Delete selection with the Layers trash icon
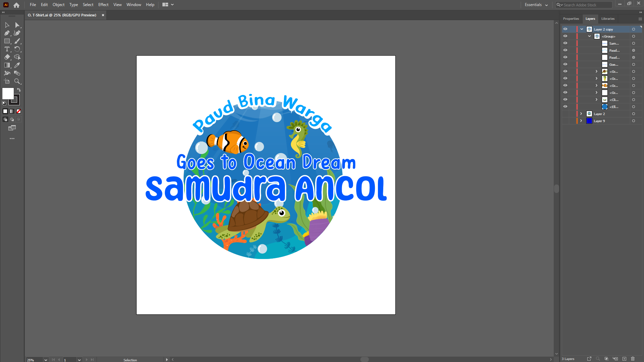644x362 pixels. click(x=633, y=359)
